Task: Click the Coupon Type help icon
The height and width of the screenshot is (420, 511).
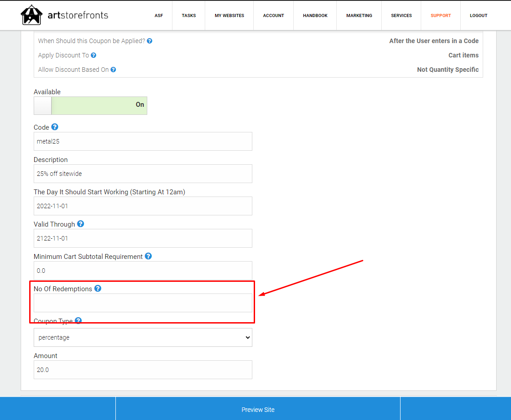Action: coord(78,320)
